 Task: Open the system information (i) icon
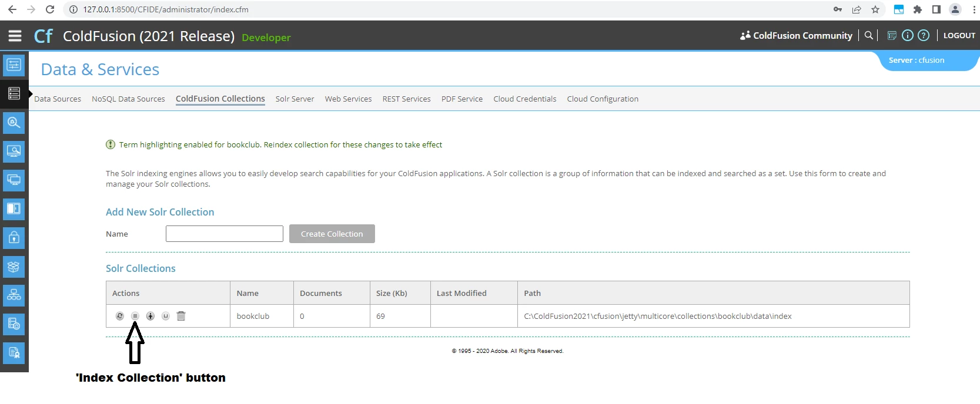(x=908, y=35)
